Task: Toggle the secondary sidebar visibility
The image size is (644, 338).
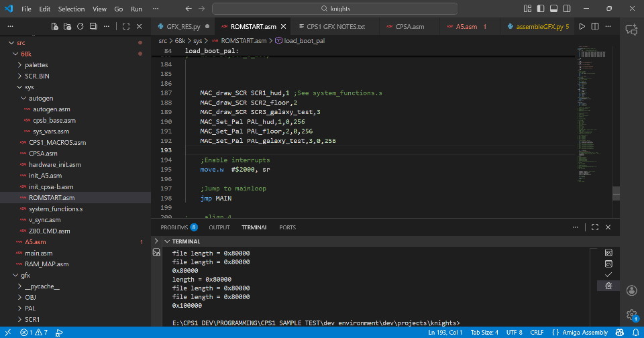Action: point(567,9)
